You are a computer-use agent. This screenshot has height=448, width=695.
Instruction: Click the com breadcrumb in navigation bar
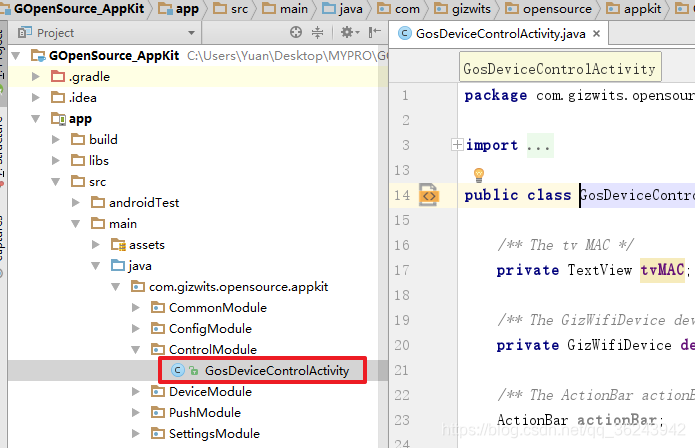click(x=398, y=9)
